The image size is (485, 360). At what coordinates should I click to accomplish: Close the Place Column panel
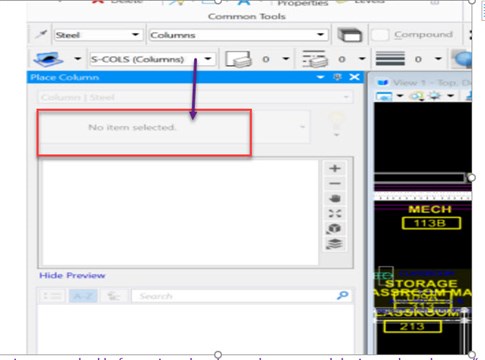(354, 77)
